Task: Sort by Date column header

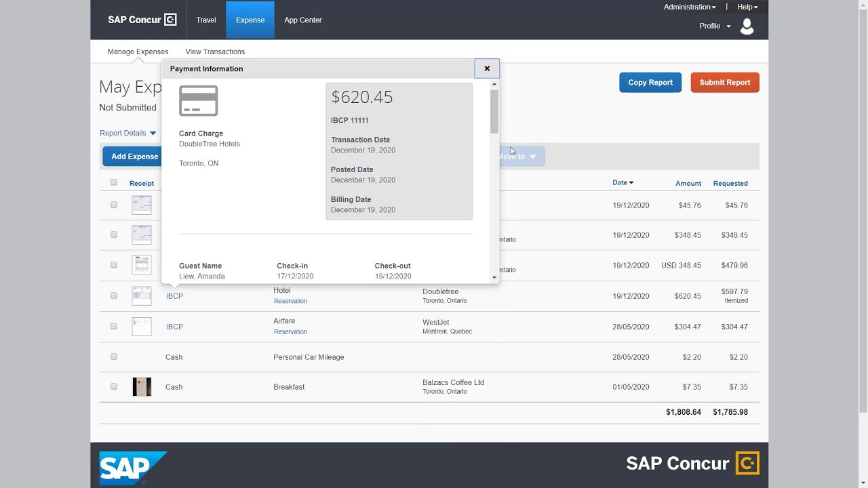Action: click(x=623, y=182)
